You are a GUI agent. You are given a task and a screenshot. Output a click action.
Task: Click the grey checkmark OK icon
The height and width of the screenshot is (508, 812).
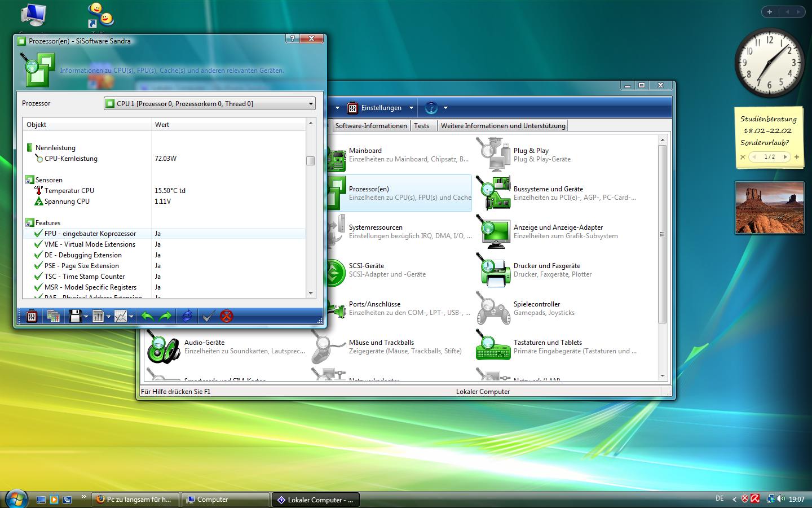pos(208,317)
